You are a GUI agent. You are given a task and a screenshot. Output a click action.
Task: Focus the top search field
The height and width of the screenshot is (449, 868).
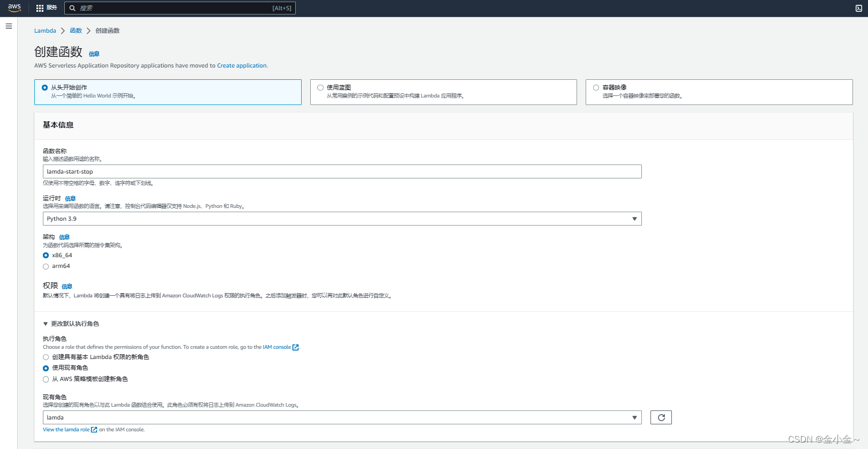[180, 8]
